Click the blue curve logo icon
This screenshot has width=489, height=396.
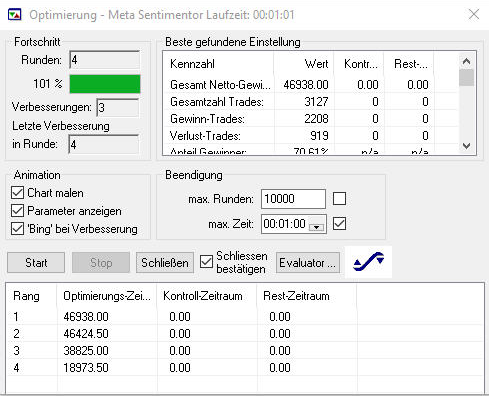[x=368, y=262]
